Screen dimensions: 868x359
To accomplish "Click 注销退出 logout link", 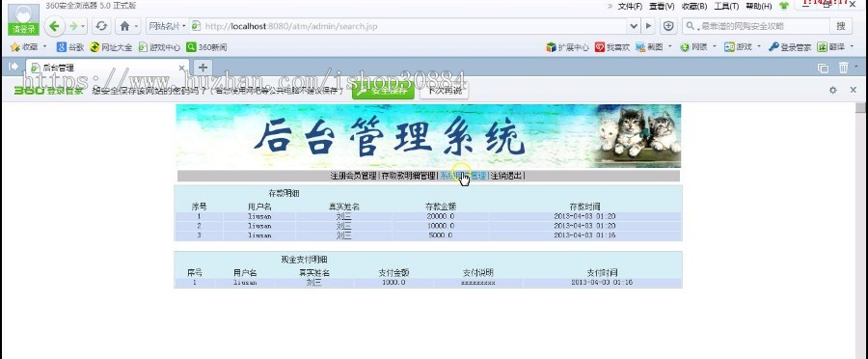I will click(506, 176).
